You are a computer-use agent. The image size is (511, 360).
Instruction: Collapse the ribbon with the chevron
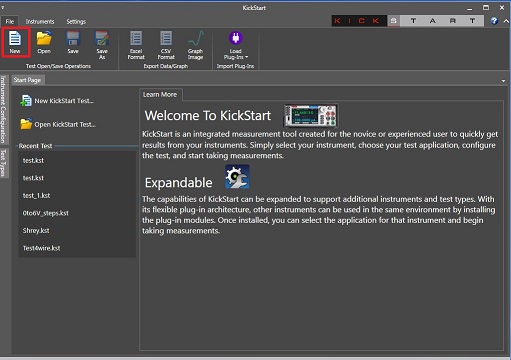[x=506, y=21]
